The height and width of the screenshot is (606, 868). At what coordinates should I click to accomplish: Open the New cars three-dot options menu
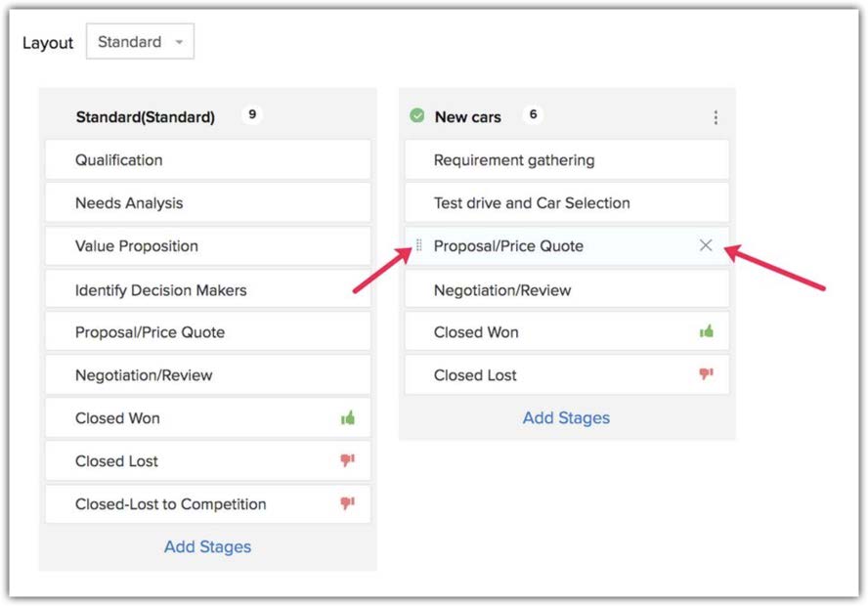(x=716, y=117)
